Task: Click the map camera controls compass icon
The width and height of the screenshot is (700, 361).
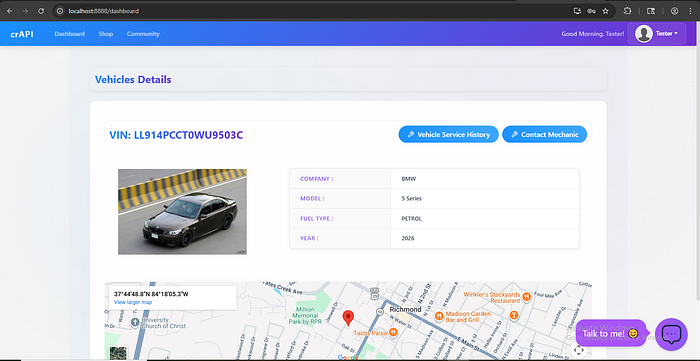Action: click(x=578, y=350)
